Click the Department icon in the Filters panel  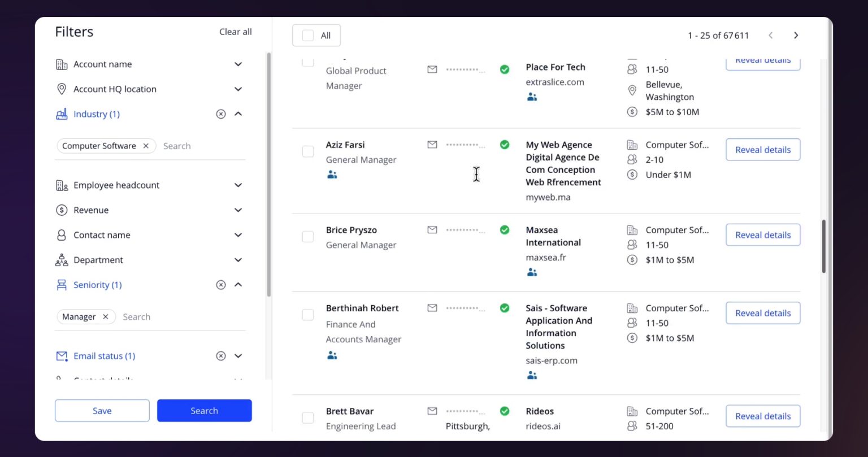point(62,260)
